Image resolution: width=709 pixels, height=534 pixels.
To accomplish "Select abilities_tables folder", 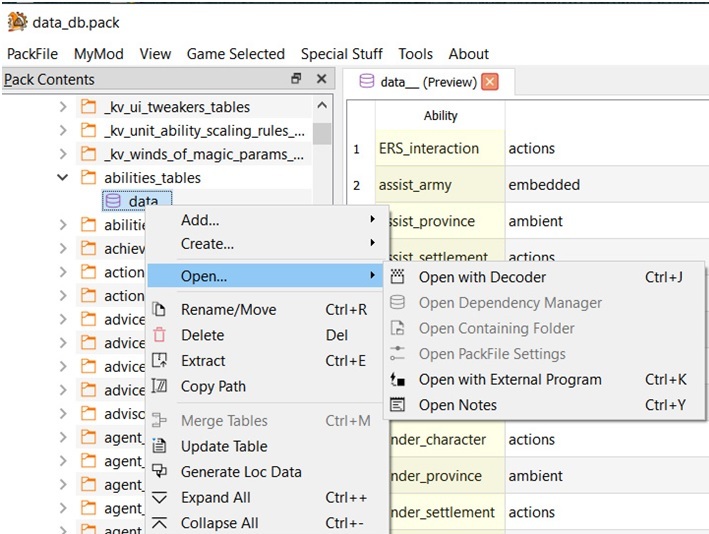I will tap(152, 178).
